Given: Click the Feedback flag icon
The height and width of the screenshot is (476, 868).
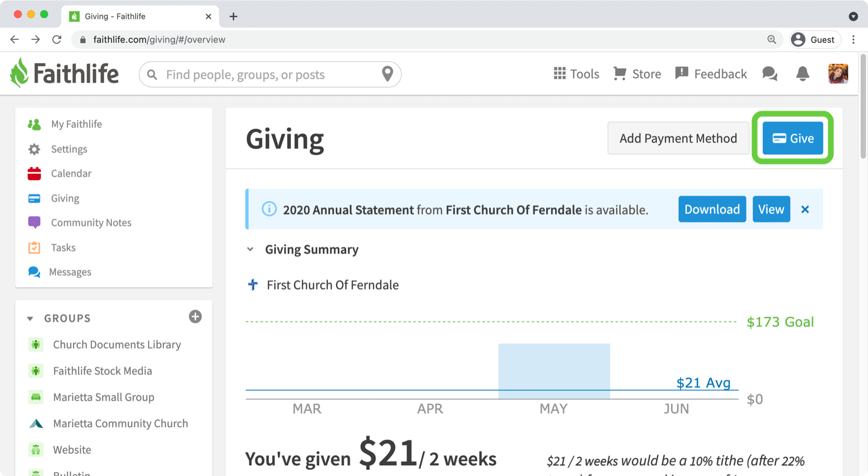Looking at the screenshot, I should tap(682, 74).
